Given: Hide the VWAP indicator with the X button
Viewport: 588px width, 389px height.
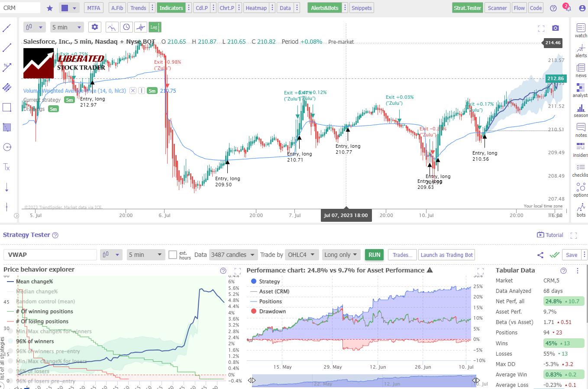Looking at the screenshot, I should point(133,91).
